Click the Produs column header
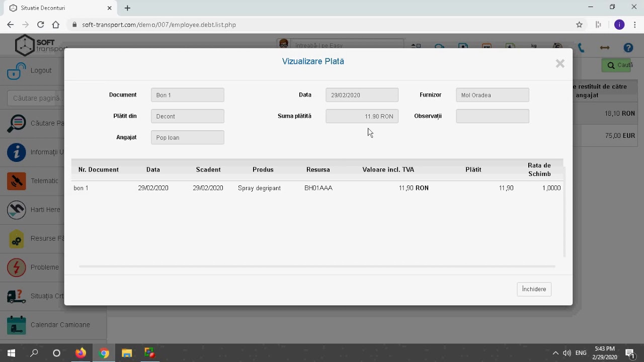644x362 pixels. click(x=263, y=169)
